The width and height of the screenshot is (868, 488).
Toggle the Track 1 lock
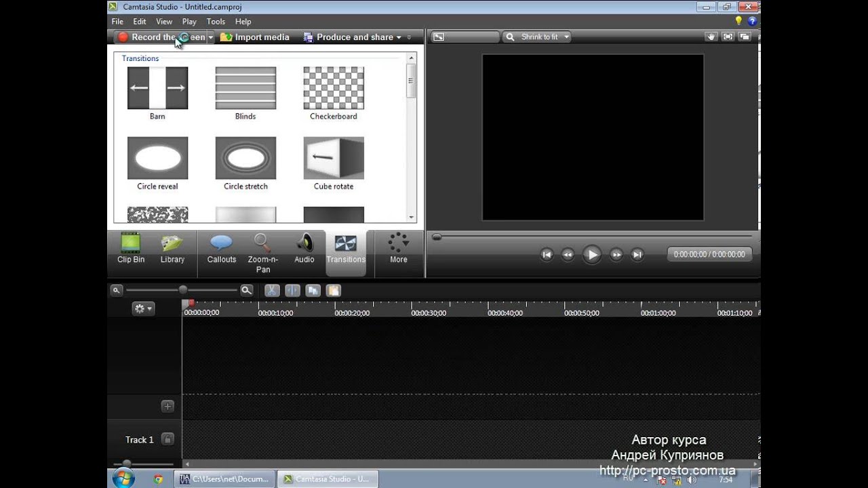coord(167,439)
